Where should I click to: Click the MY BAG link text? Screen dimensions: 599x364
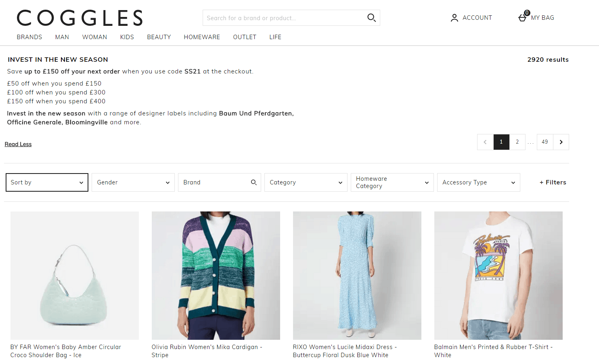coord(542,18)
